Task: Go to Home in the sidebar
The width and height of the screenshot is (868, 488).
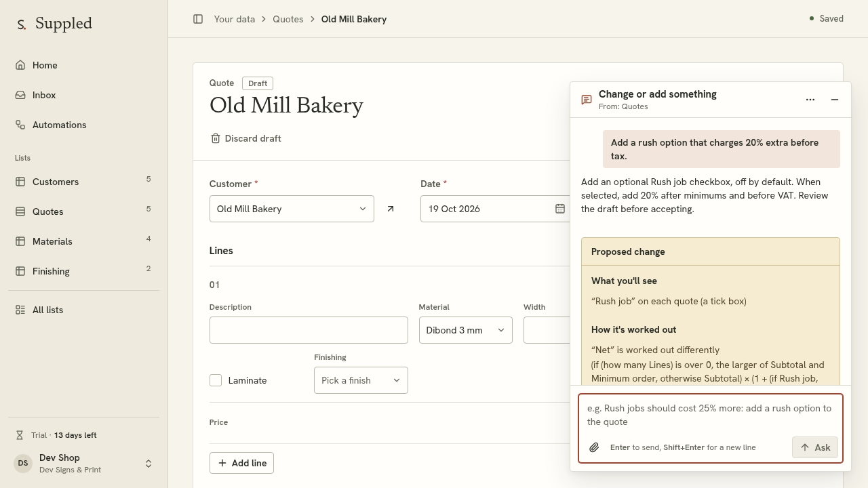Action: click(84, 65)
